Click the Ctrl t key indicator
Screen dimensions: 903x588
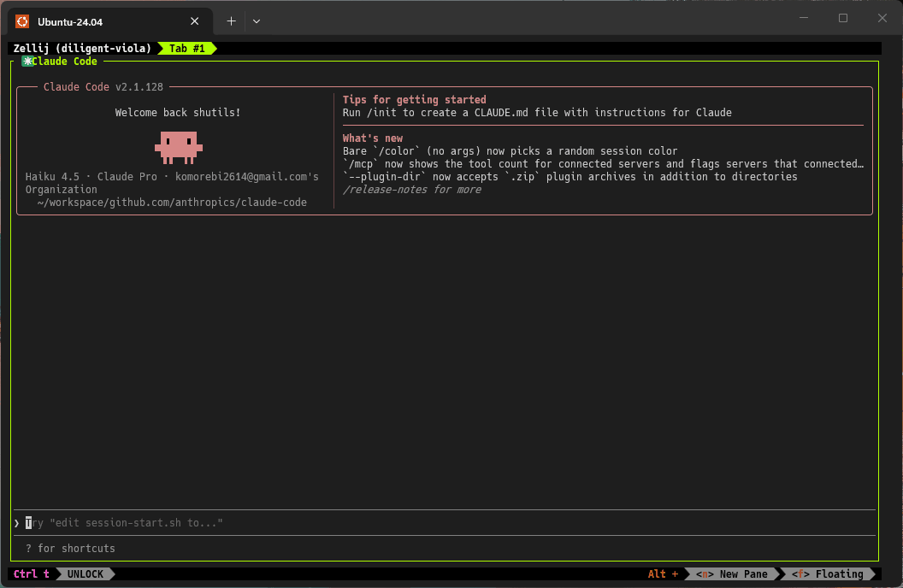click(31, 574)
